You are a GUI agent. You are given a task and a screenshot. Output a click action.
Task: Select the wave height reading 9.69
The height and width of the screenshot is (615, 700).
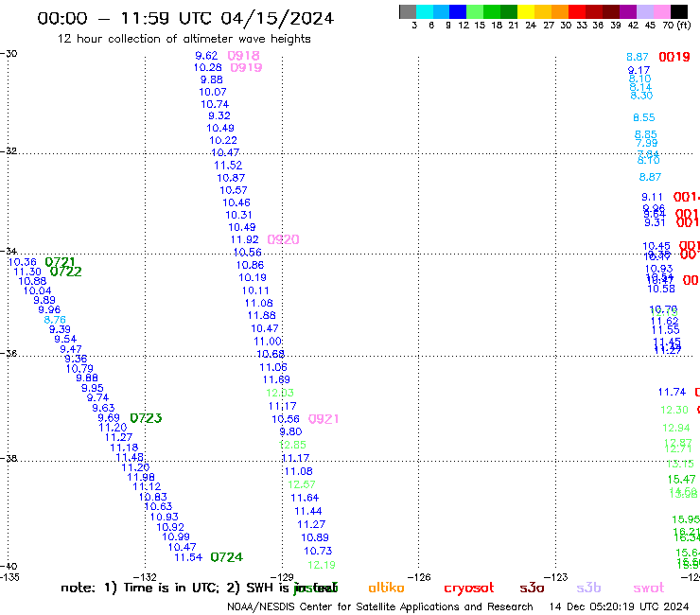pos(109,417)
